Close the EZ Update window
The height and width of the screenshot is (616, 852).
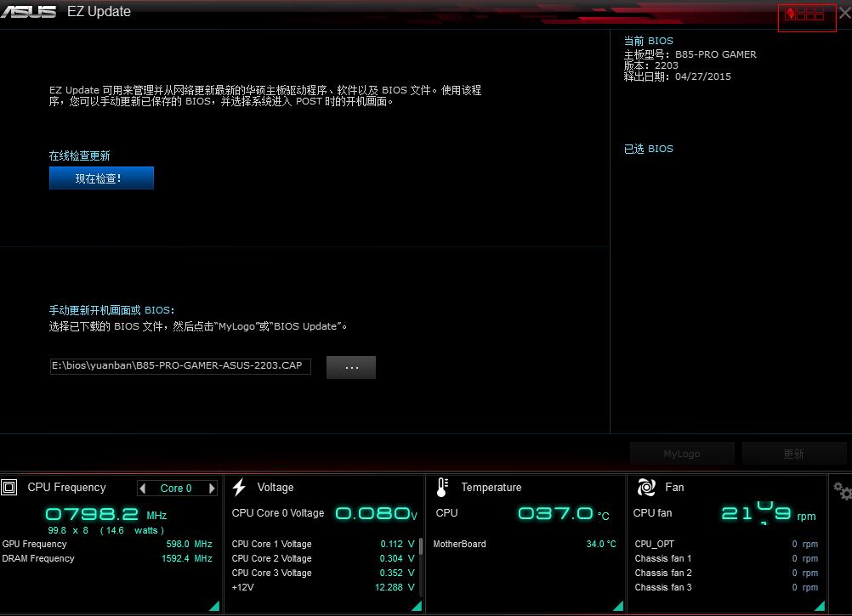[x=845, y=13]
